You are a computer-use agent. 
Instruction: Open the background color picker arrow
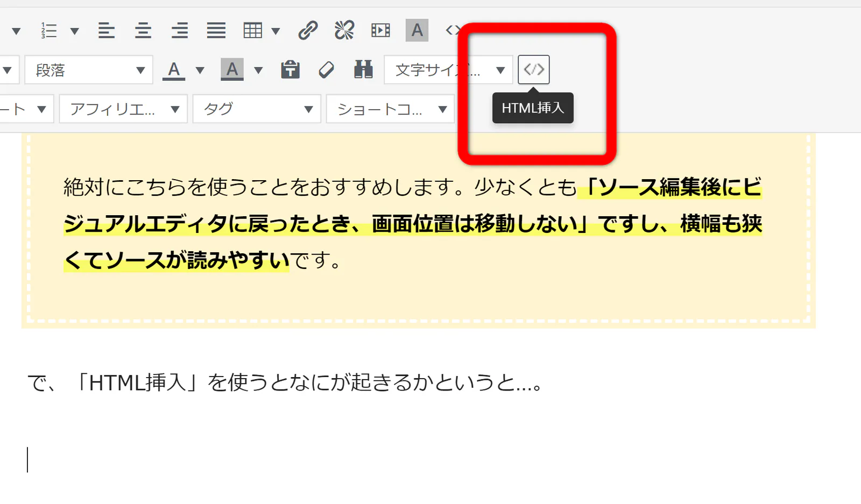click(x=258, y=70)
